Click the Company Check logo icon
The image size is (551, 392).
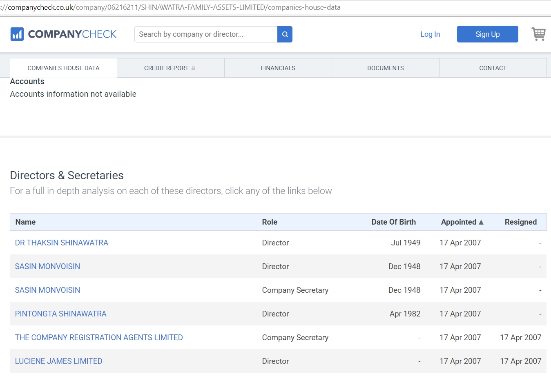(x=17, y=34)
